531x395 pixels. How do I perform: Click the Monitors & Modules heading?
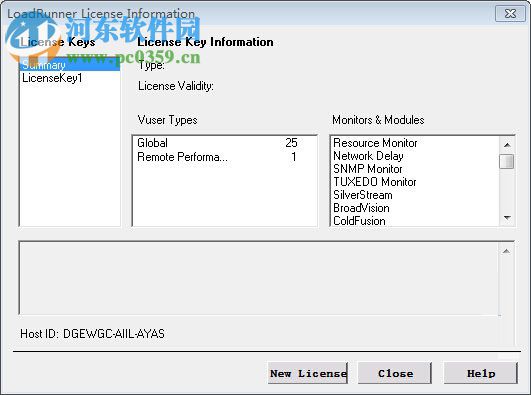(x=378, y=120)
